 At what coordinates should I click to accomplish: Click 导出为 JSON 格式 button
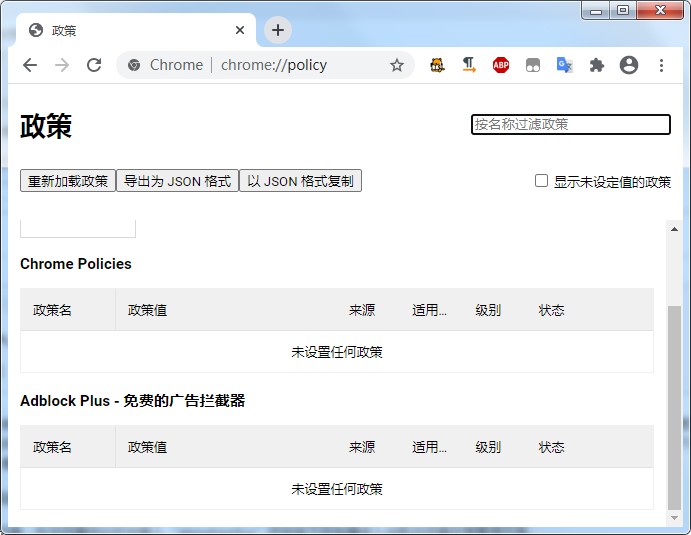[177, 181]
